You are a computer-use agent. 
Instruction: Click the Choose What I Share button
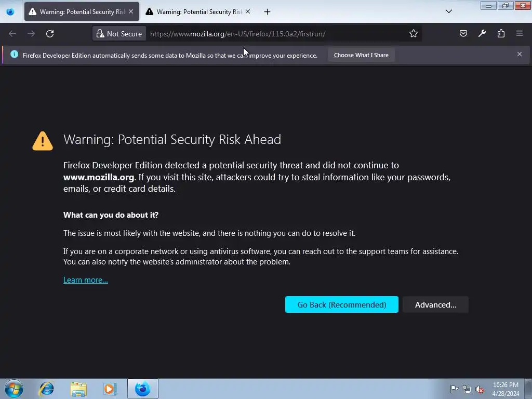pos(361,55)
